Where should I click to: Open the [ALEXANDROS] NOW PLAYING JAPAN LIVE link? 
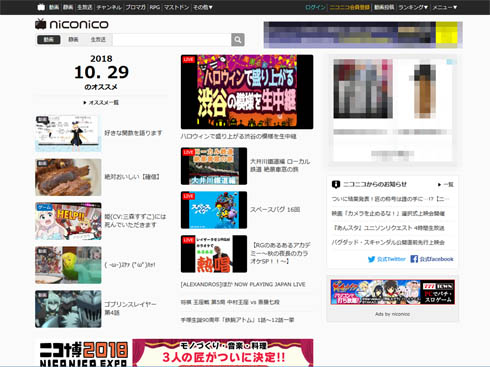[x=243, y=284]
